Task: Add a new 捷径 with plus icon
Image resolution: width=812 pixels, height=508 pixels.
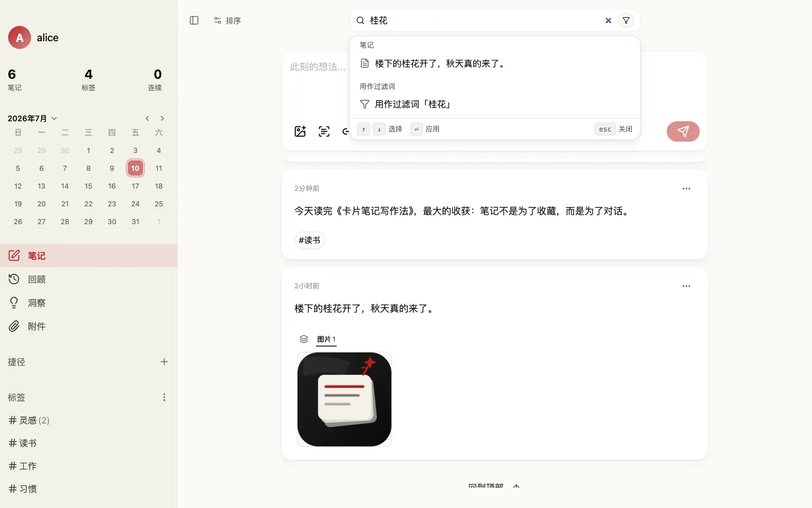Action: coord(164,361)
